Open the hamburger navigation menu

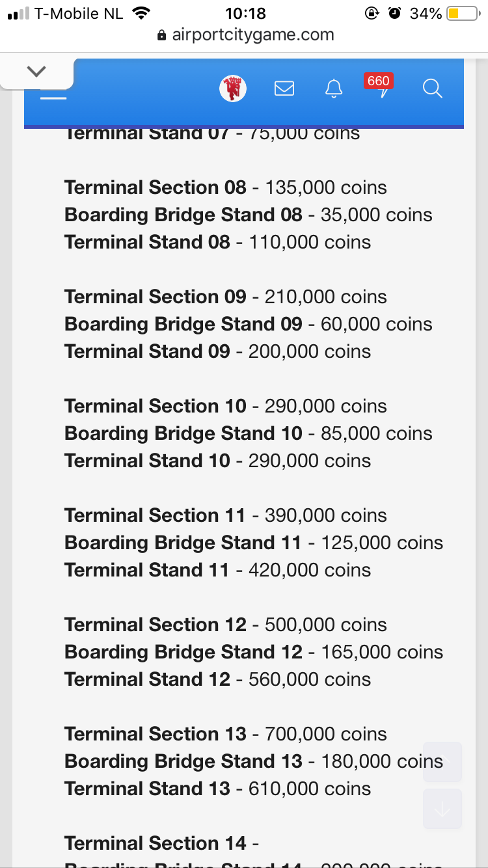tap(53, 98)
